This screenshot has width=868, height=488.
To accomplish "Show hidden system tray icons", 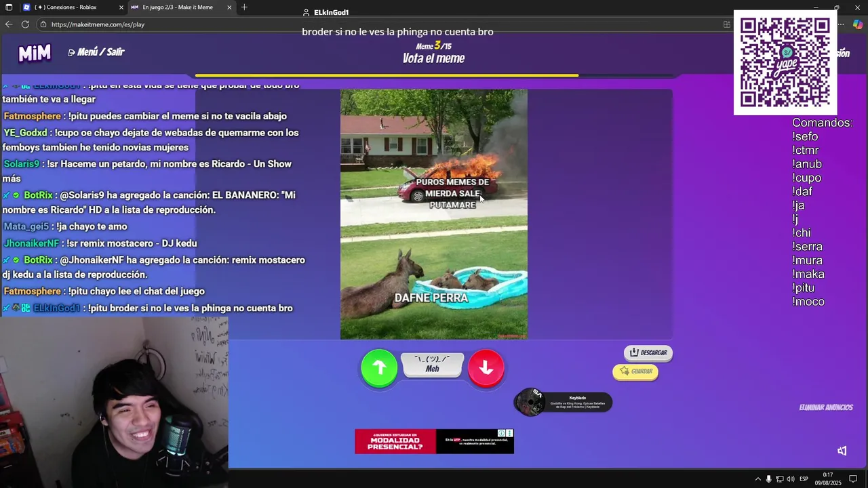I will pos(757,479).
